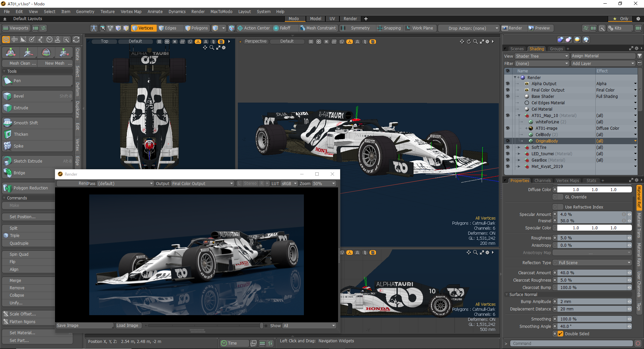Choose the Bridge tool
The image size is (644, 349).
coord(29,173)
